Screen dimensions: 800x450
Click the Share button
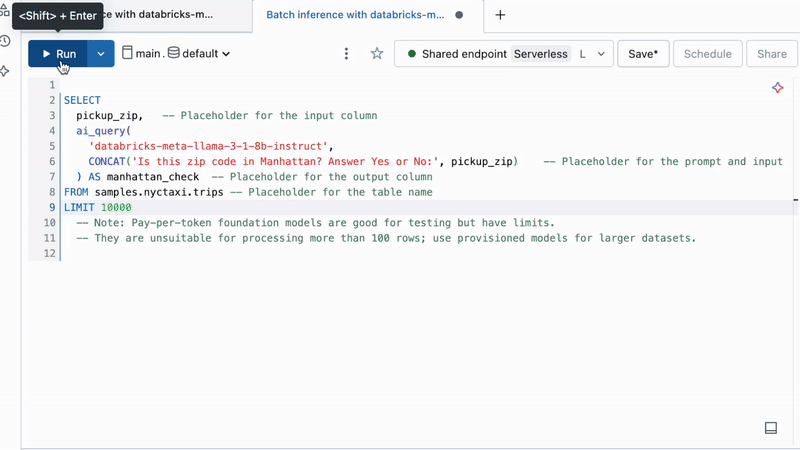pos(771,54)
